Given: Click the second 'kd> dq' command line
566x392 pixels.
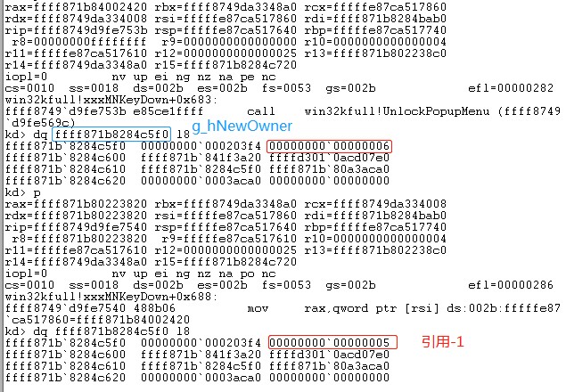Looking at the screenshot, I should [x=97, y=331].
